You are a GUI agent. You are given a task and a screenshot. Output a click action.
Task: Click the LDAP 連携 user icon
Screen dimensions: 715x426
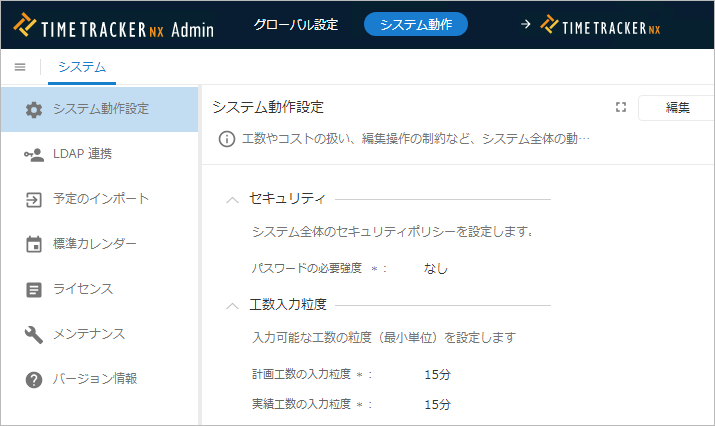coord(34,154)
